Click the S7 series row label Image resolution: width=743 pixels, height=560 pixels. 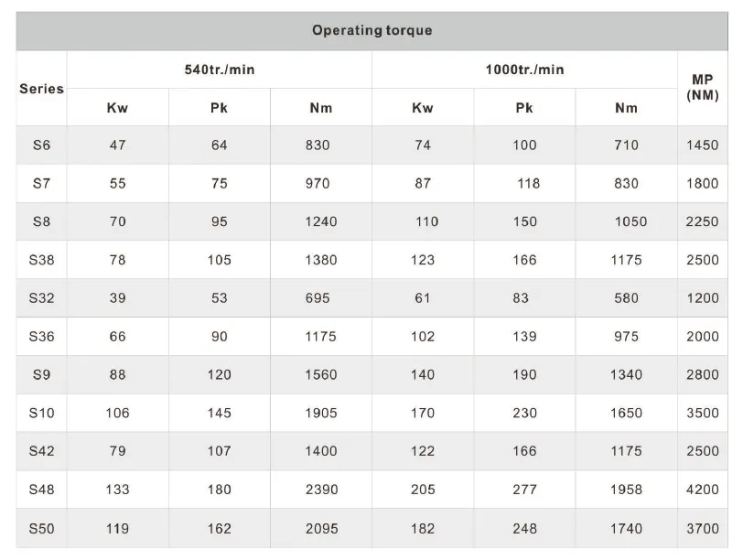tap(41, 183)
